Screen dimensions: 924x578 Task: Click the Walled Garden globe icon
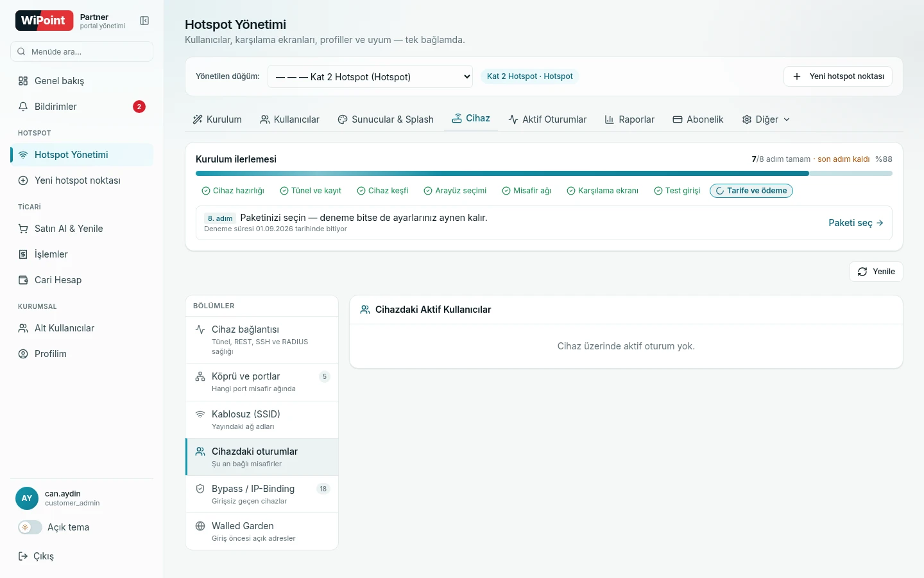coord(200,526)
